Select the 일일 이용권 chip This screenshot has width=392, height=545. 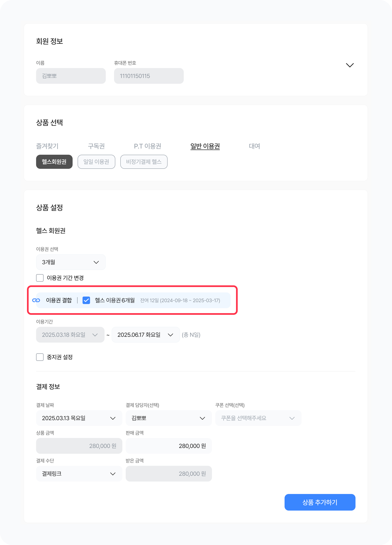point(96,162)
